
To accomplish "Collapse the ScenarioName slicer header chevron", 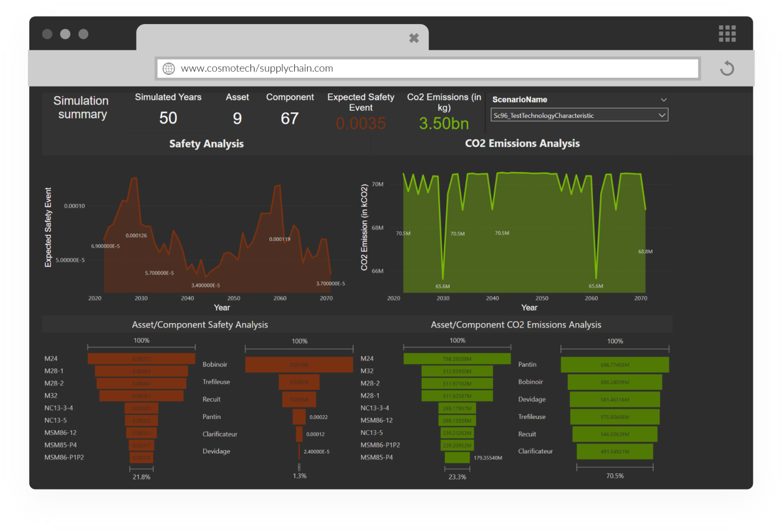I will click(x=663, y=100).
